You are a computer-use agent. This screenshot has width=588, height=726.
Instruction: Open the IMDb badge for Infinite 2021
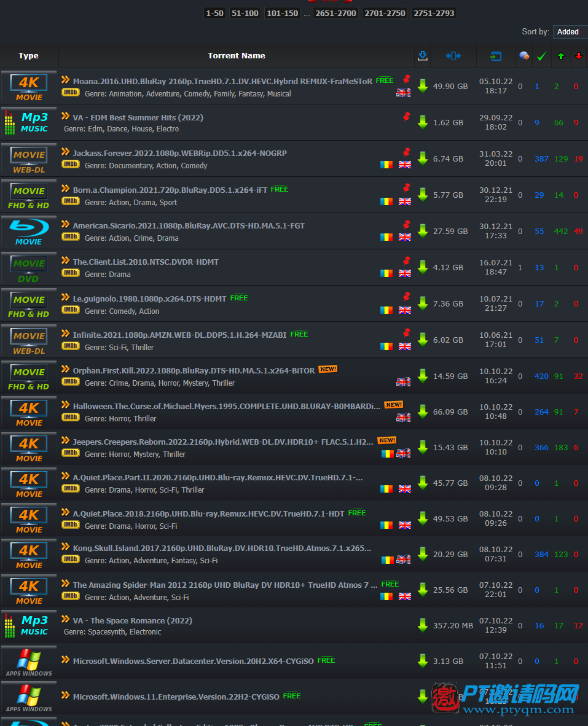click(71, 346)
